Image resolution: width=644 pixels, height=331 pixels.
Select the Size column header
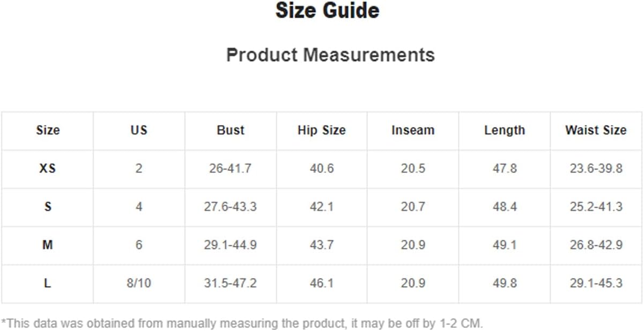[48, 130]
